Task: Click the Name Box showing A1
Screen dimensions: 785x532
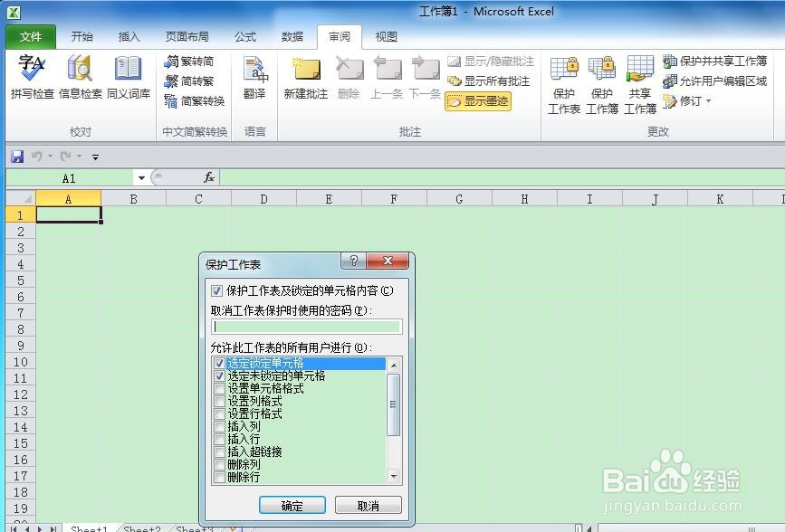Action: coord(69,178)
